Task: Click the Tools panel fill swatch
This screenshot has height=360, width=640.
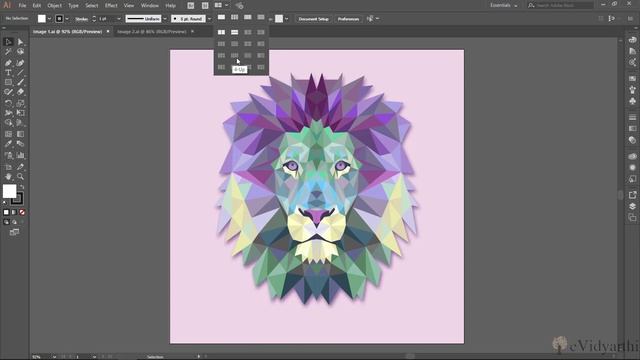Action: pyautogui.click(x=9, y=191)
